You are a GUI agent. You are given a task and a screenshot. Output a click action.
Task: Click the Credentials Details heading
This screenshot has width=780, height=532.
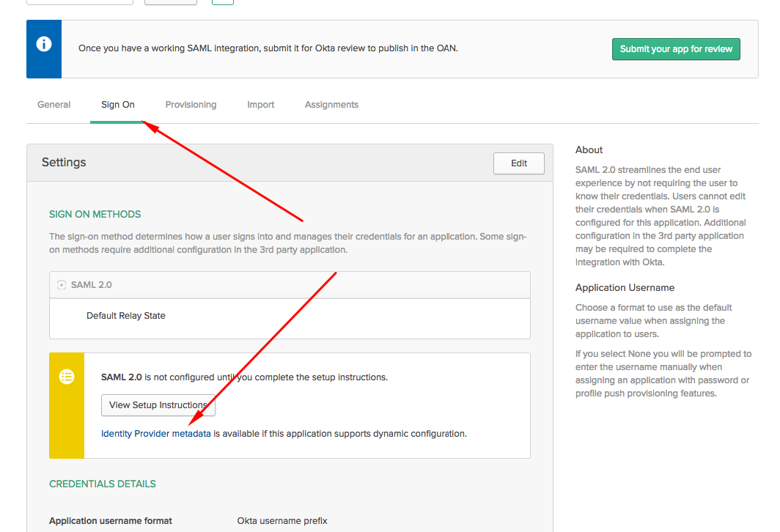102,484
